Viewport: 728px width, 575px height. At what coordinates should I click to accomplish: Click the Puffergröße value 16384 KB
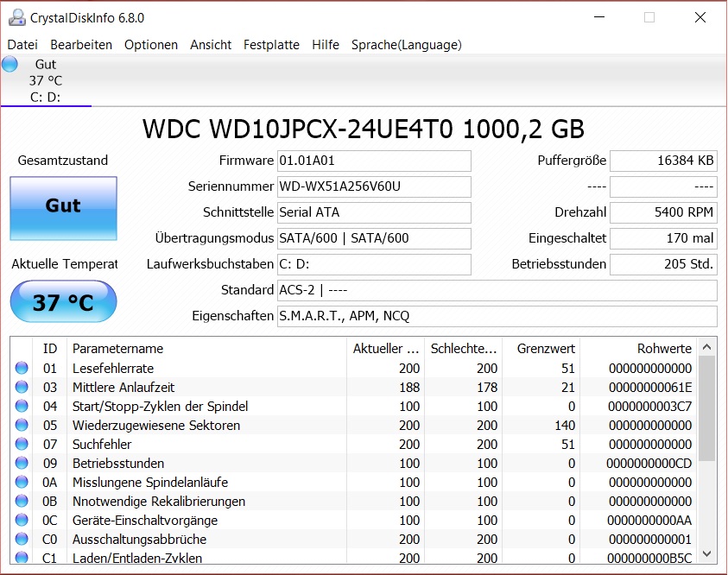point(663,161)
